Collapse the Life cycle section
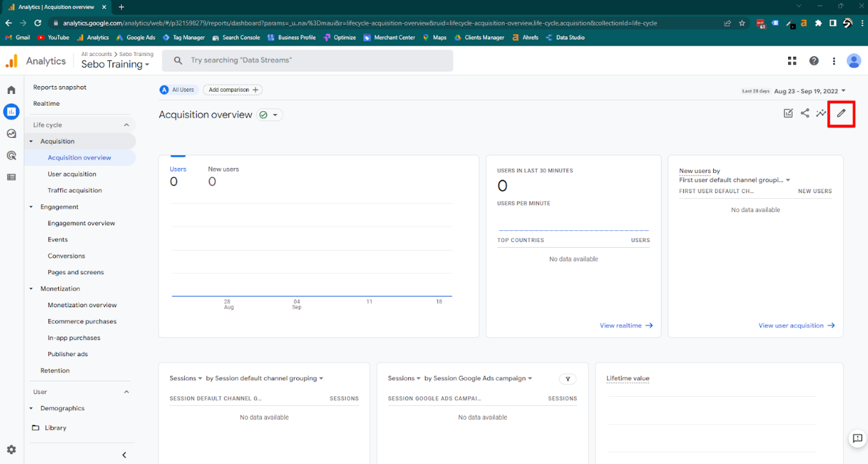The image size is (868, 464). click(x=127, y=125)
